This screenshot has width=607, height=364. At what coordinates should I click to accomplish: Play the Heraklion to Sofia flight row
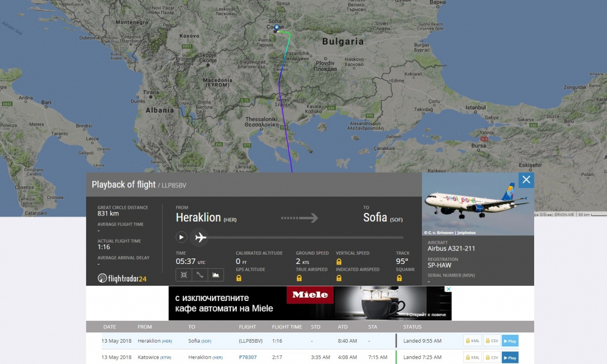coord(510,341)
